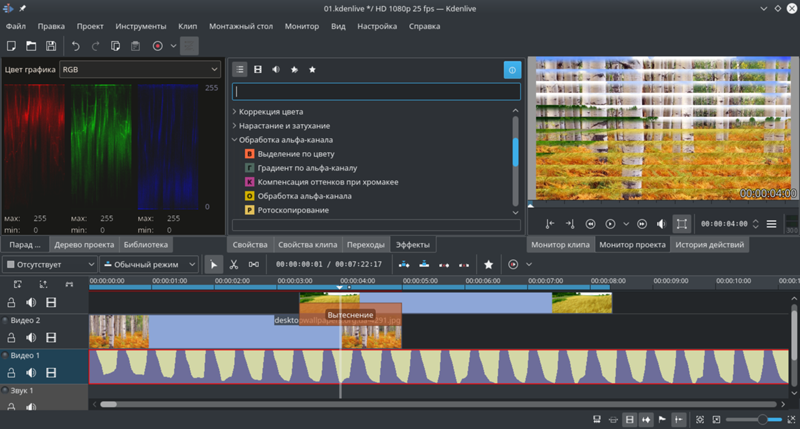Save the project with floppy disk icon

pos(50,46)
